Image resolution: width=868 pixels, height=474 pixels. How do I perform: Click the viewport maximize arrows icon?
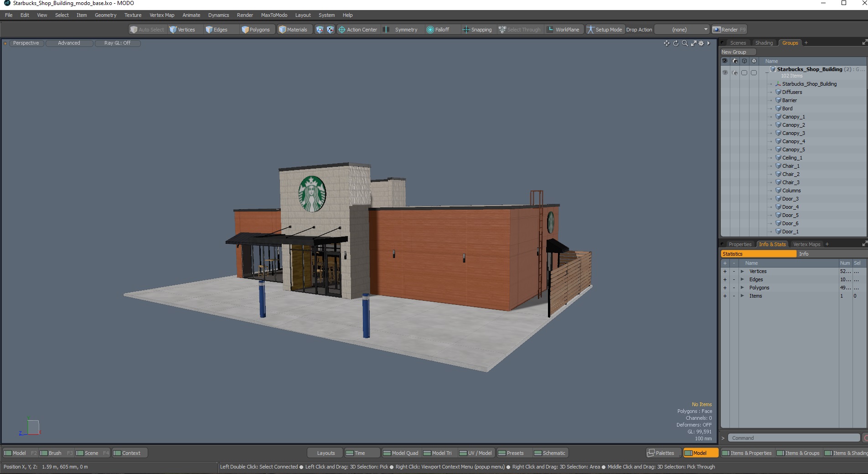(693, 43)
